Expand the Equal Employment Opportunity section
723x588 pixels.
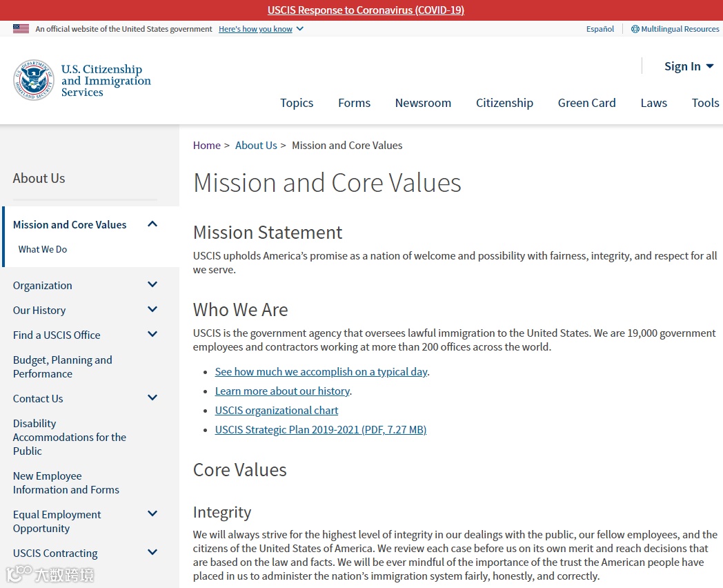pos(152,513)
